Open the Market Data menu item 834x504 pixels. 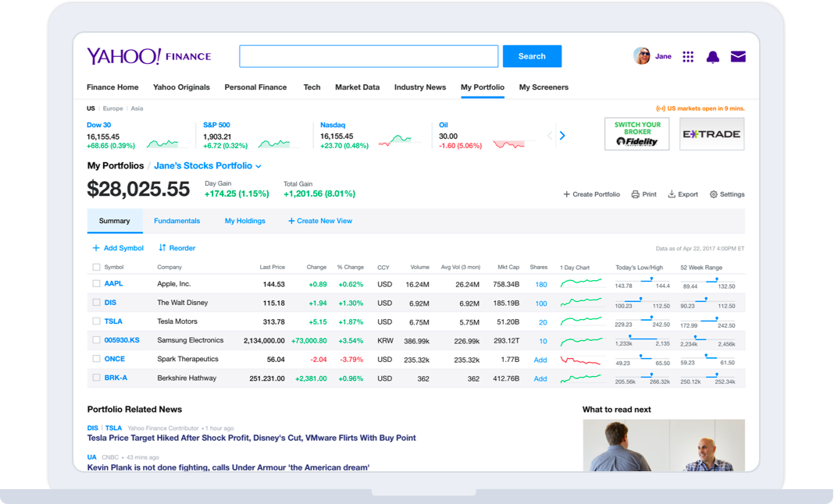(x=357, y=87)
